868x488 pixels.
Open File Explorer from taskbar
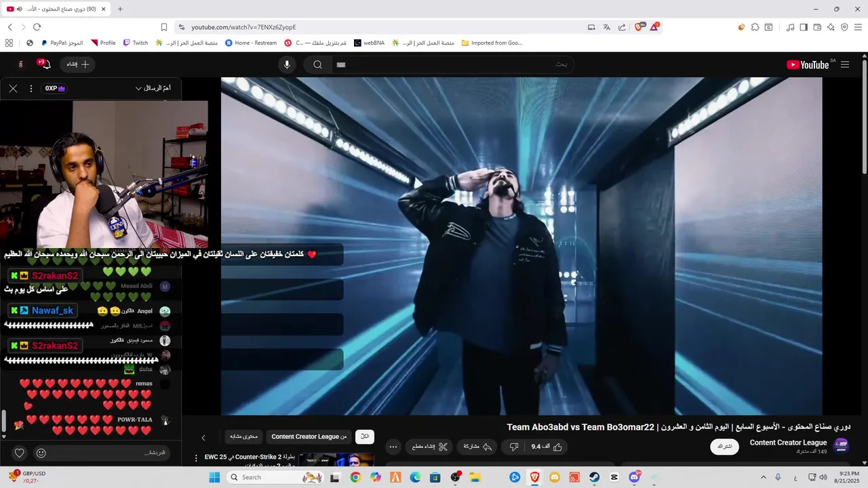475,477
